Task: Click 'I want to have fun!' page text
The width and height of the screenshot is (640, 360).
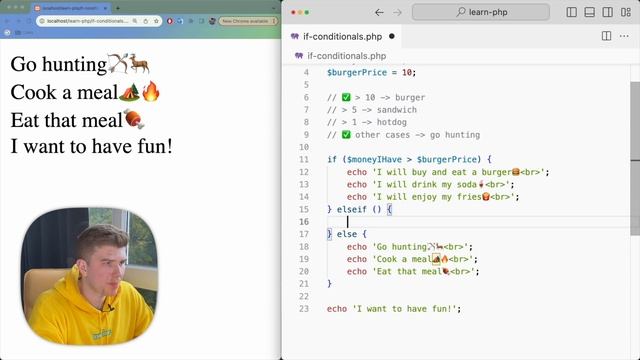Action: pyautogui.click(x=91, y=147)
